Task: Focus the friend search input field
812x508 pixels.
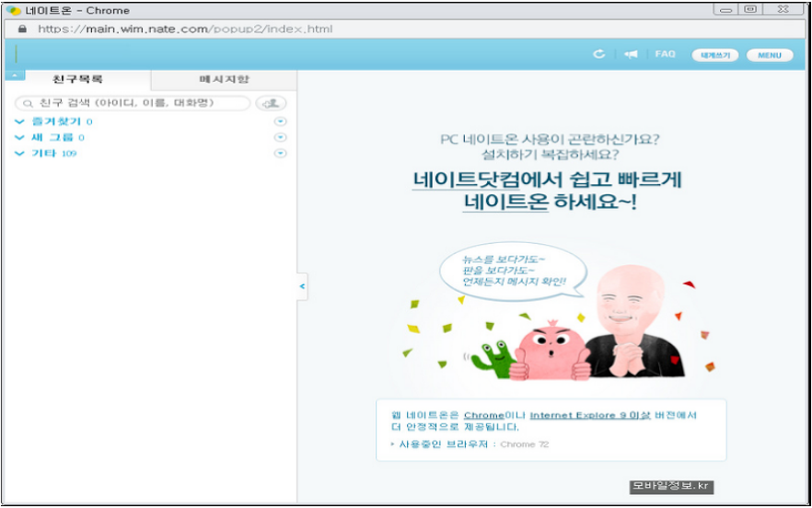Action: pyautogui.click(x=133, y=103)
